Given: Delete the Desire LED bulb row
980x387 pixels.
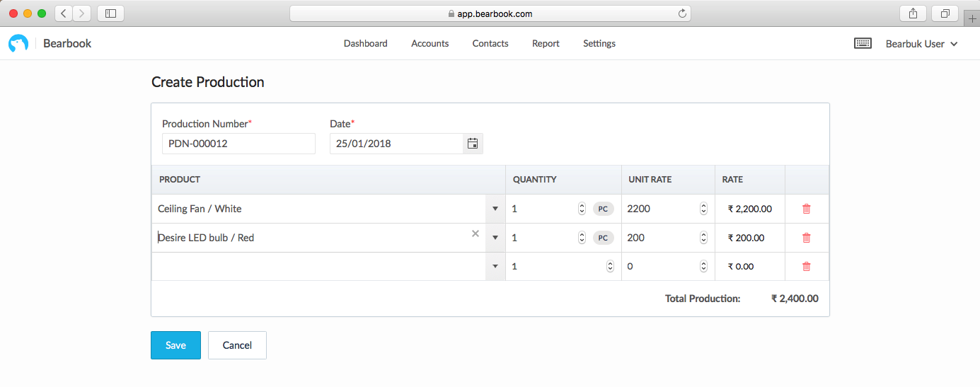Looking at the screenshot, I should click(x=806, y=238).
